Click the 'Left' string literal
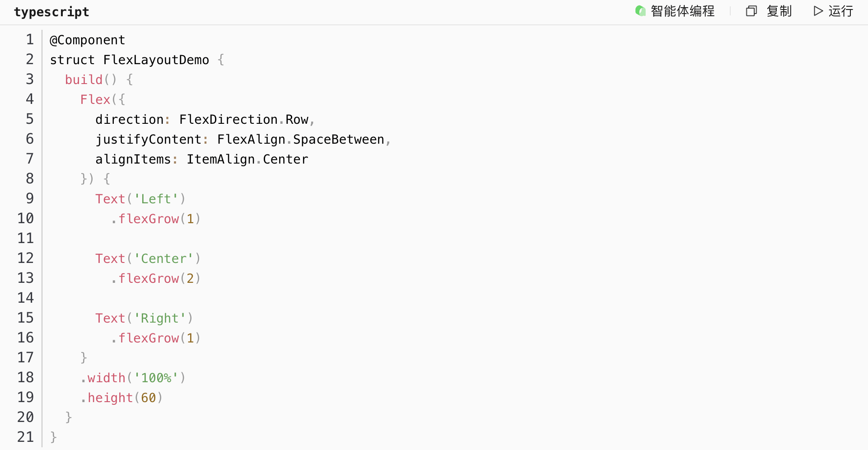The image size is (868, 450). pos(156,199)
